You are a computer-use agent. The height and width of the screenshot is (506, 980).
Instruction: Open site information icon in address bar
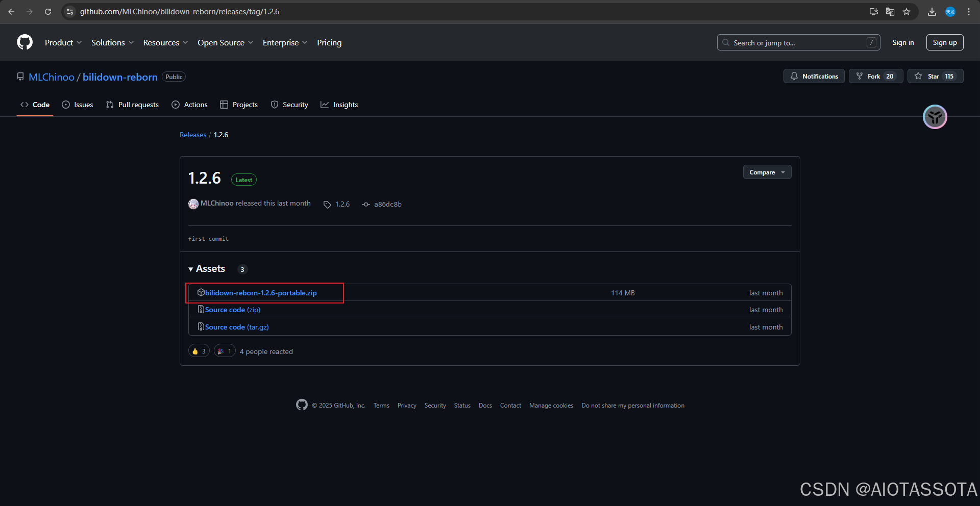pyautogui.click(x=70, y=12)
